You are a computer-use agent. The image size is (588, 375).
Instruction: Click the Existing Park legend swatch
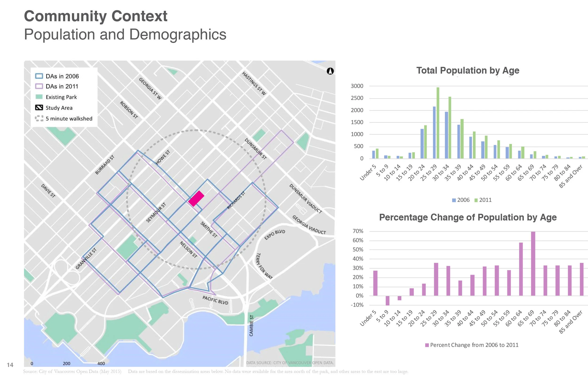pos(39,97)
